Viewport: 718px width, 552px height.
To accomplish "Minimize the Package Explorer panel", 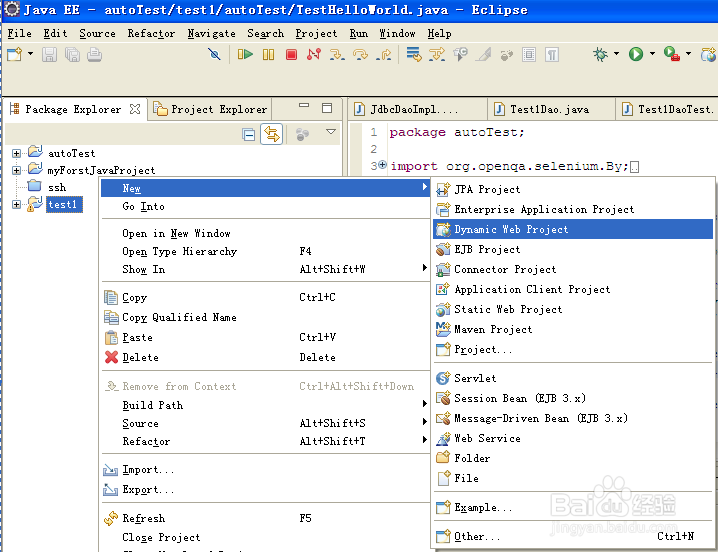I will (304, 106).
